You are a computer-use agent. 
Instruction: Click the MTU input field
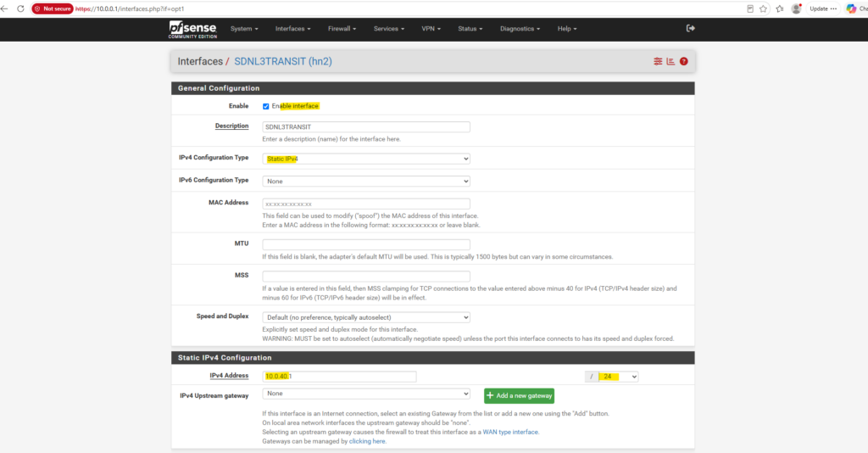tap(366, 245)
